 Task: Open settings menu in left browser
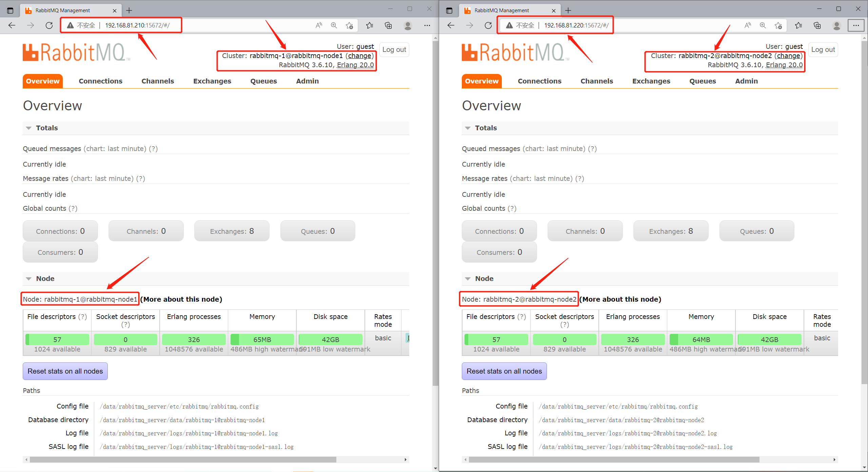pyautogui.click(x=427, y=25)
